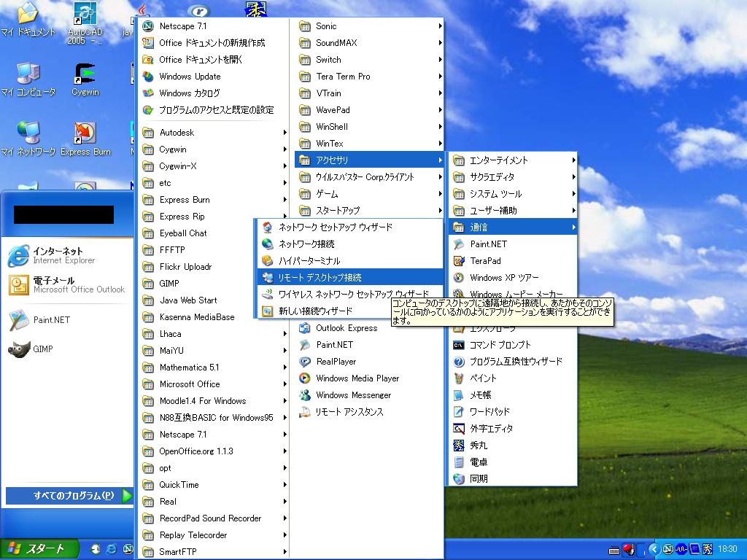Expand the Autodesk folder arrow
747x560 pixels.
285,133
